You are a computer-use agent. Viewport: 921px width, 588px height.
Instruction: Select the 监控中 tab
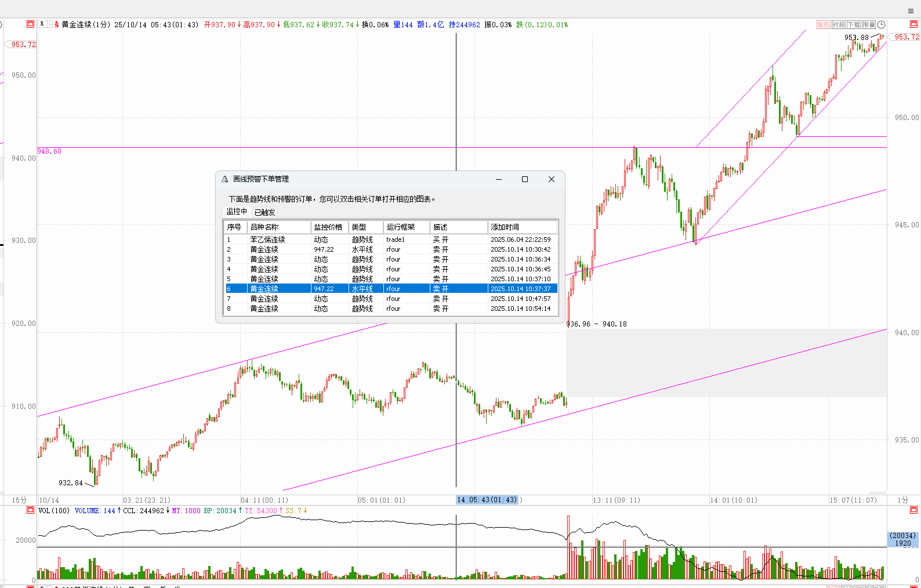pyautogui.click(x=237, y=212)
